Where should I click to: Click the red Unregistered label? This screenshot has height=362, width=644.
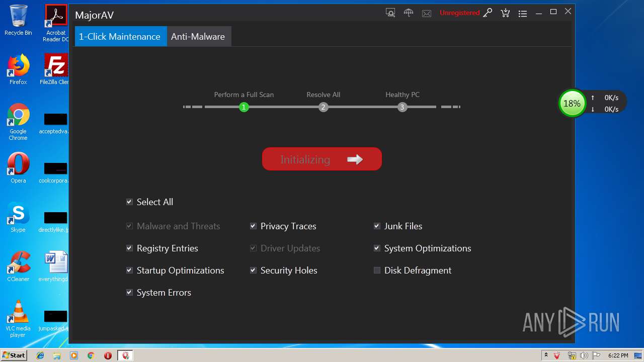459,13
